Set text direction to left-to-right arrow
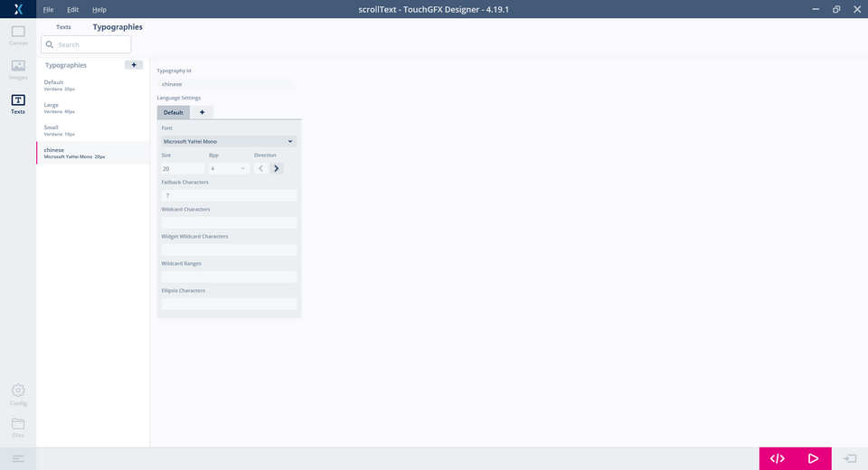The width and height of the screenshot is (868, 470). pos(277,168)
